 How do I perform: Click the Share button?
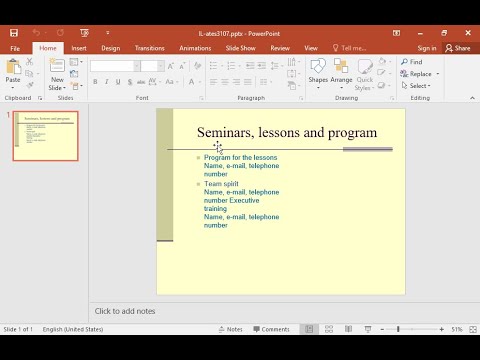click(x=458, y=48)
